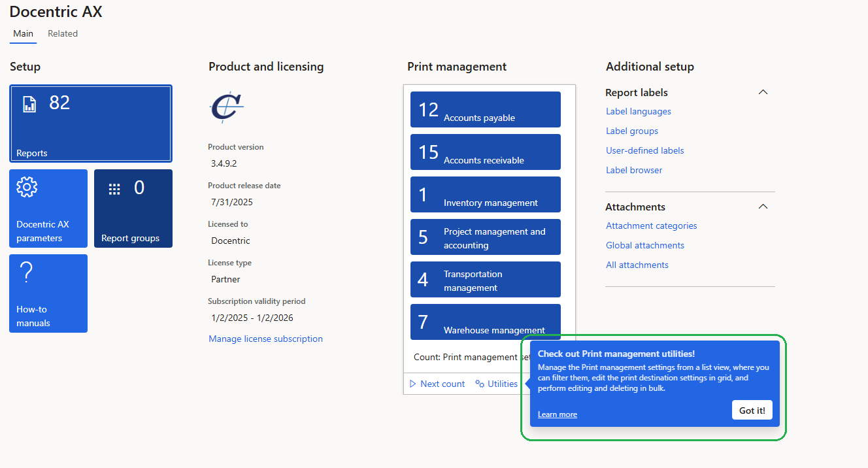Switch to the Related tab
This screenshot has width=868, height=468.
pos(63,33)
